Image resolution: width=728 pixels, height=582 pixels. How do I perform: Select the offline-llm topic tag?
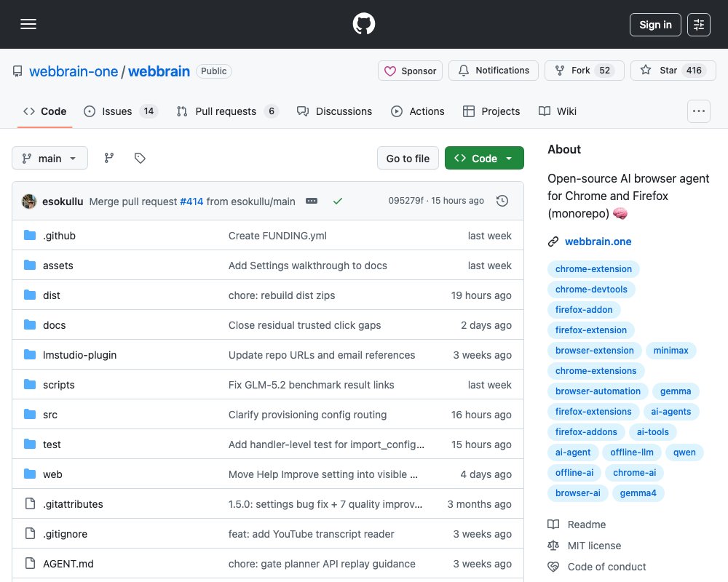631,452
